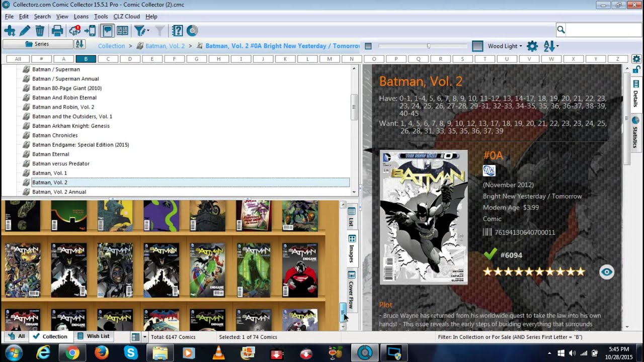Open Firefox from the taskbar
The height and width of the screenshot is (362, 644).
[102, 353]
